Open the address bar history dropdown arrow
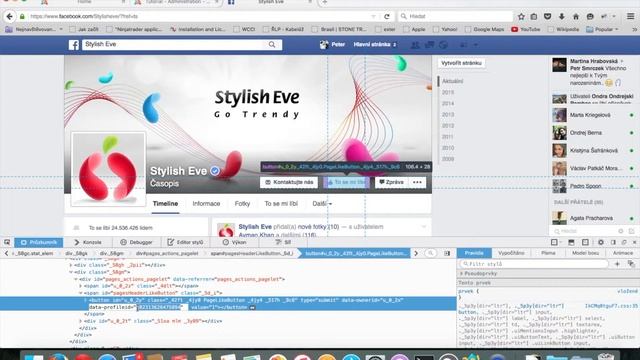The image size is (640, 360). coord(373,16)
